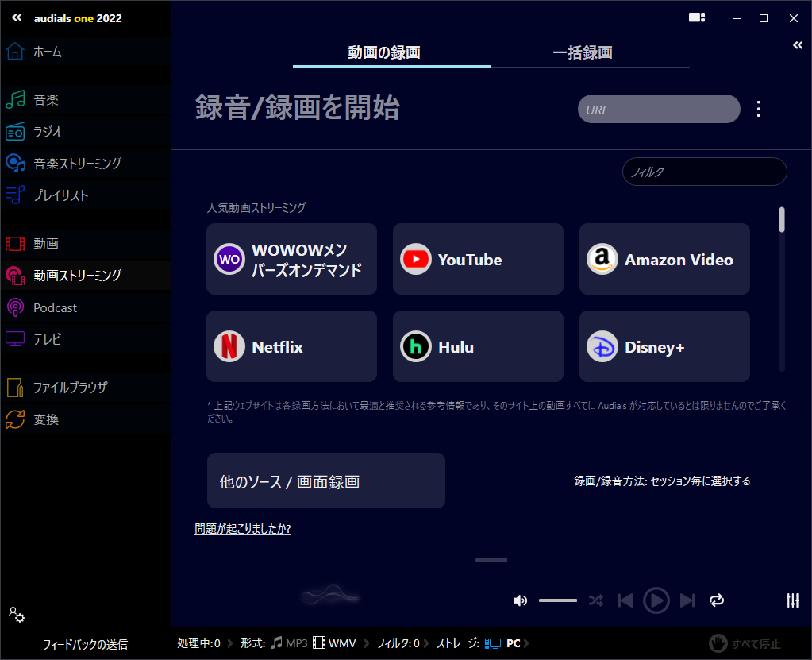Click the URL input field
The image size is (812, 660).
click(x=659, y=109)
